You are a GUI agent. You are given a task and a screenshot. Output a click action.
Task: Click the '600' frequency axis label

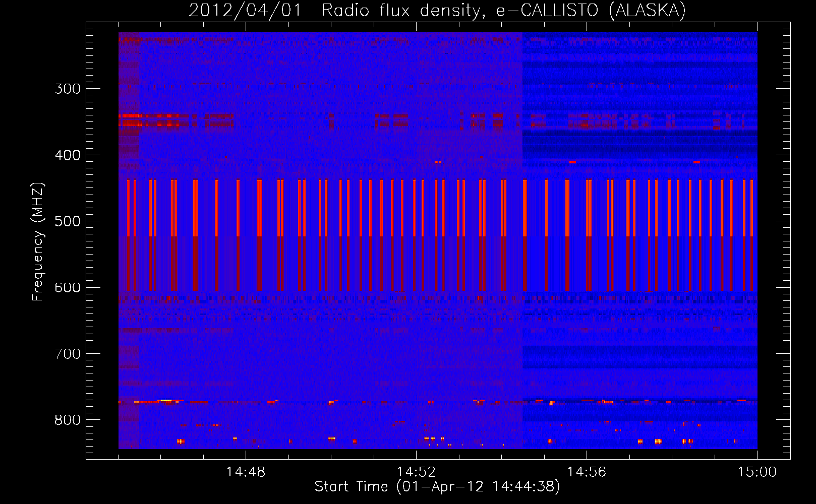coord(68,288)
